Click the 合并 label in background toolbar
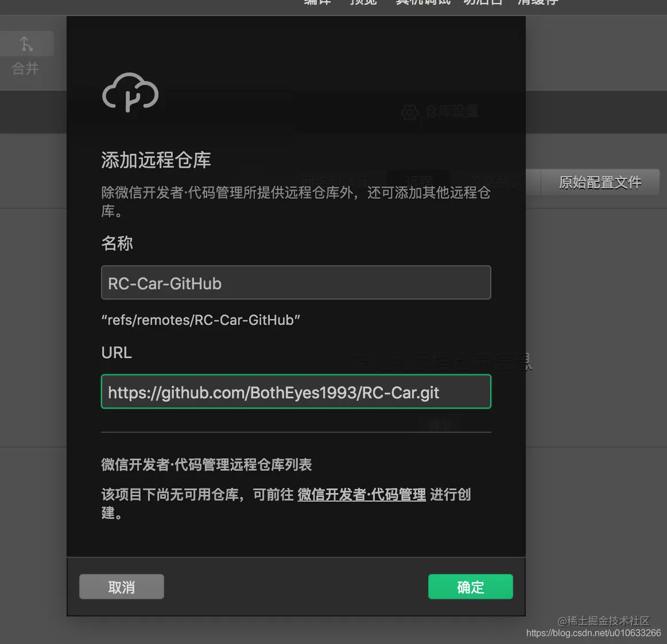The image size is (667, 644). pyautogui.click(x=25, y=68)
